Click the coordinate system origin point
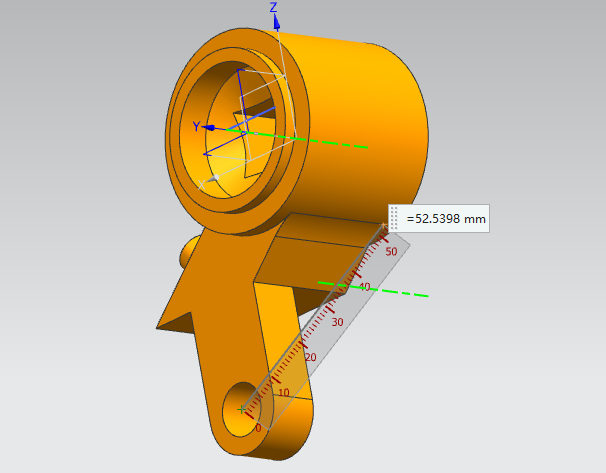The image size is (606, 473). pos(247,130)
